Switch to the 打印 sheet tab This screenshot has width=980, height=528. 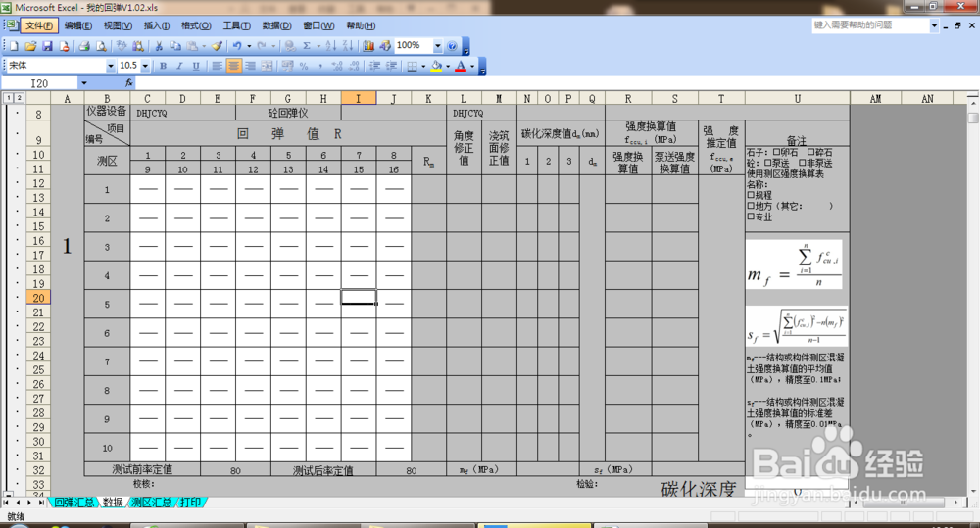[191, 502]
